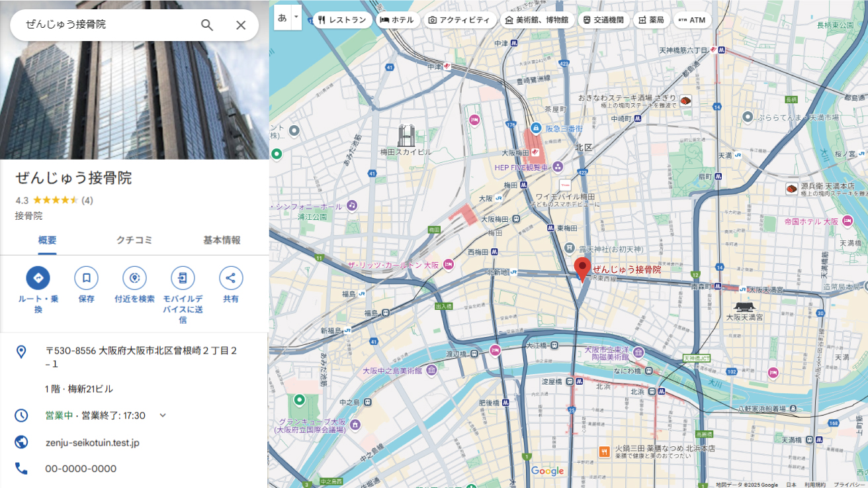Open the input language dropdown arrow
The width and height of the screenshot is (868, 488).
(296, 17)
